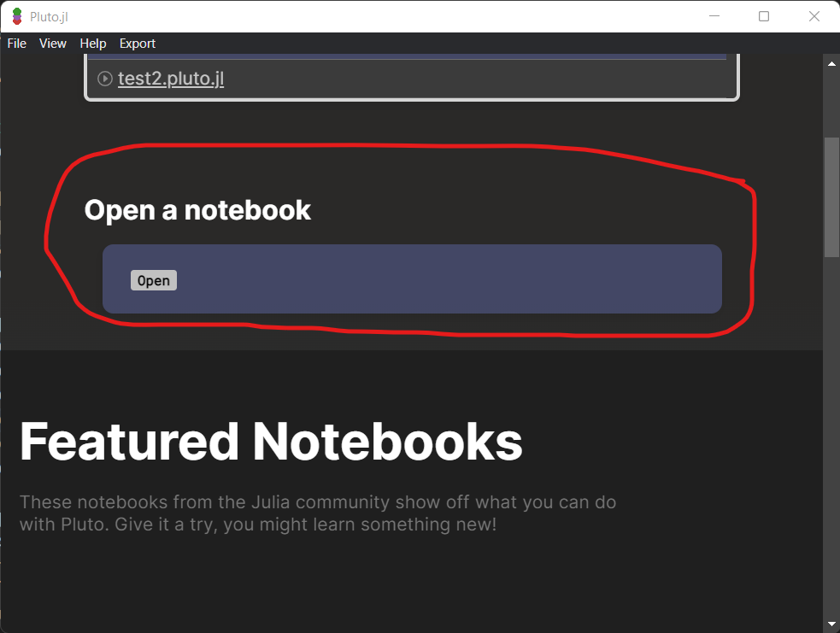840x633 pixels.
Task: Click the scrollbar up arrow
Action: [x=831, y=63]
